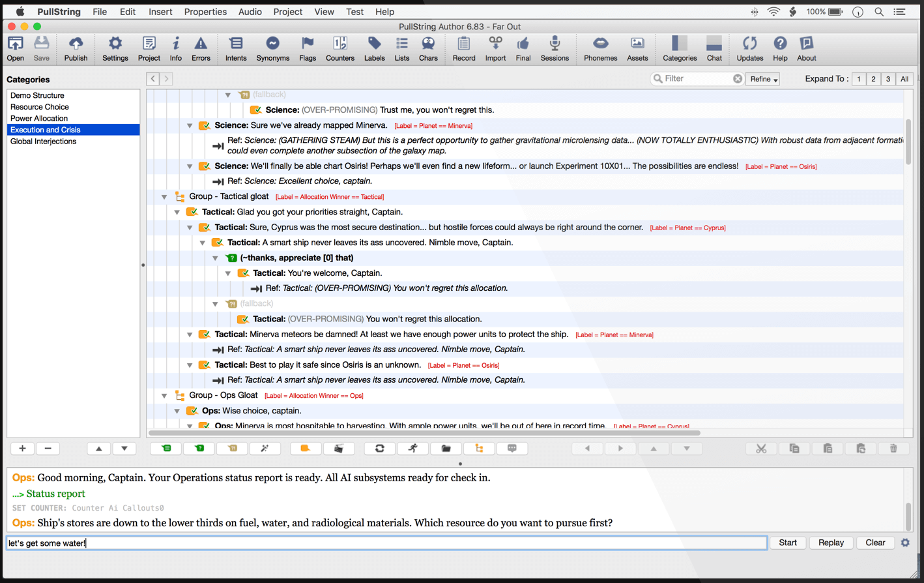The image size is (924, 583).
Task: Set Expand To level 2
Action: (873, 79)
